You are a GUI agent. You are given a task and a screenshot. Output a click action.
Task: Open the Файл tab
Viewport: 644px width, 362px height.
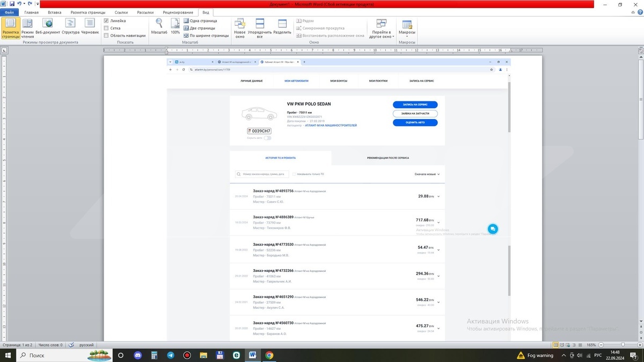9,12
